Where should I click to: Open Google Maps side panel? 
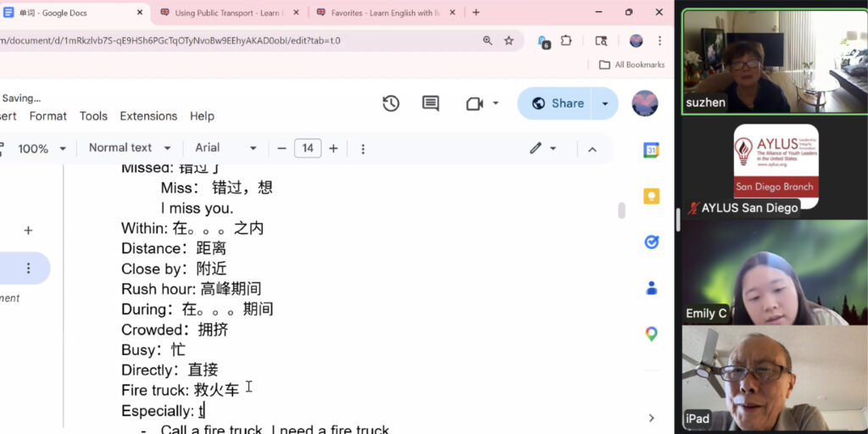pyautogui.click(x=651, y=333)
